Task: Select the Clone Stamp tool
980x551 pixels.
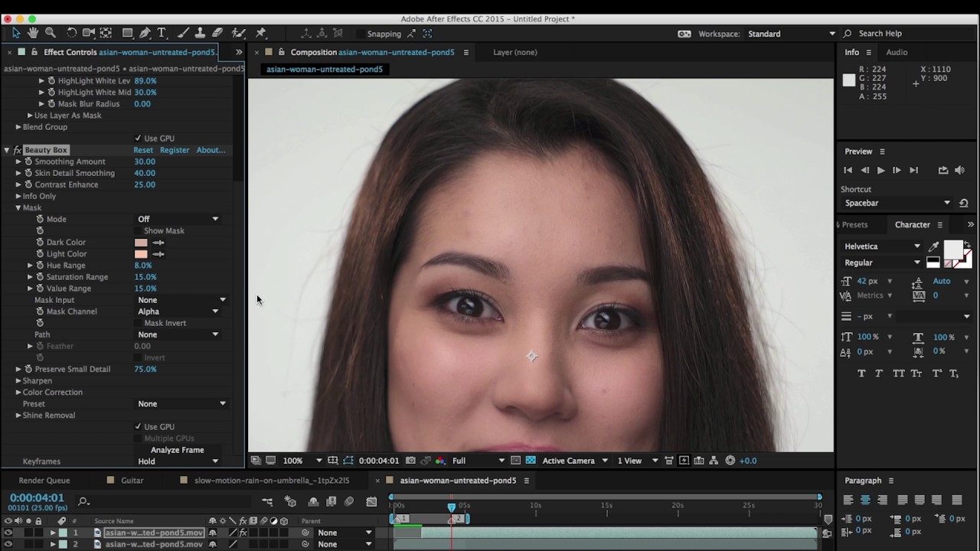Action: point(200,33)
